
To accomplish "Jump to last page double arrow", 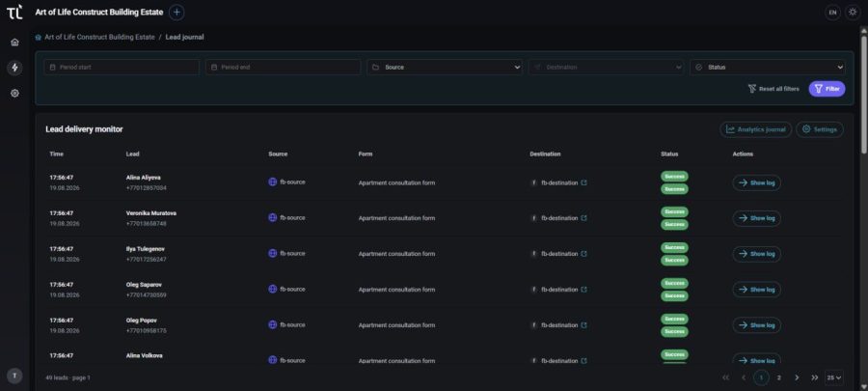I will coord(814,377).
